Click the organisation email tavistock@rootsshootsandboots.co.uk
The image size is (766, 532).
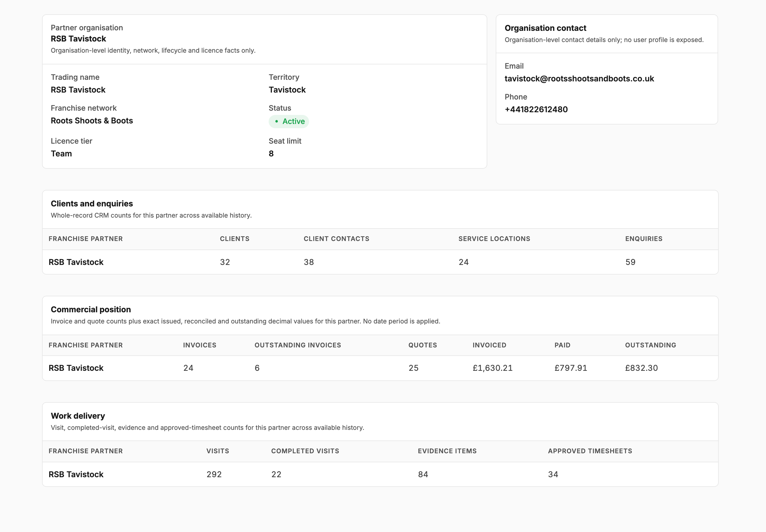point(579,79)
